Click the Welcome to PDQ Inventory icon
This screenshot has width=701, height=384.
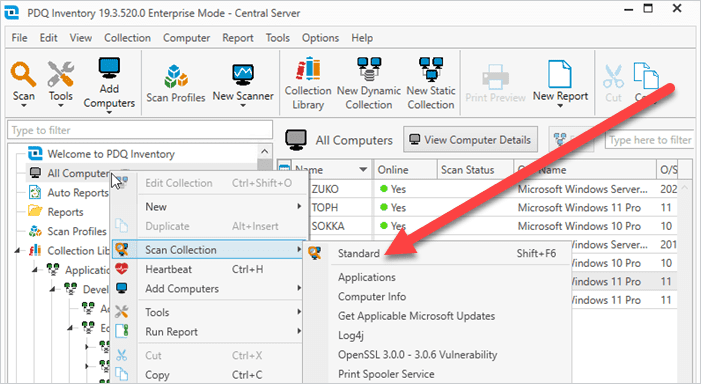tap(35, 153)
